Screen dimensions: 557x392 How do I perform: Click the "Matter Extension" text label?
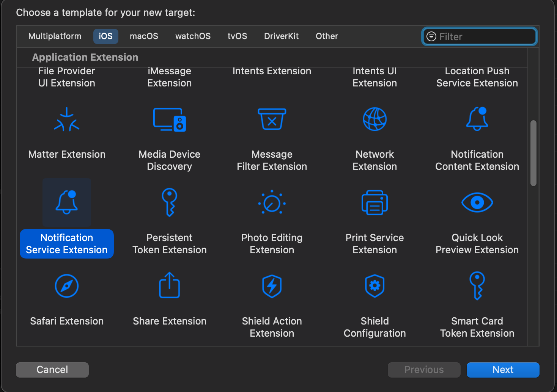click(67, 154)
